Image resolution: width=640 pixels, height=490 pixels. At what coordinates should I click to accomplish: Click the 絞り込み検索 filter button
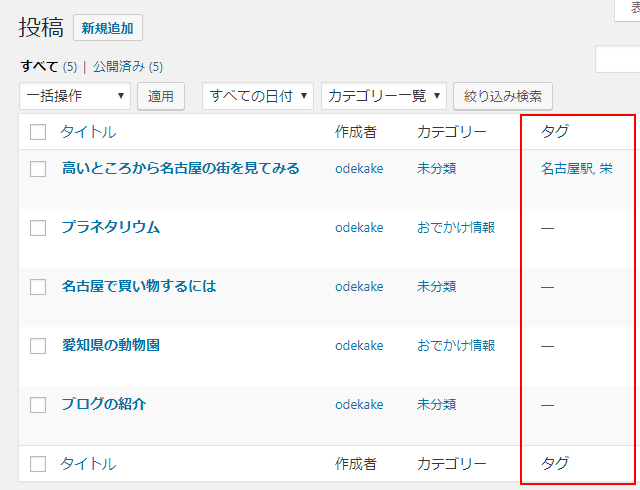click(x=503, y=96)
